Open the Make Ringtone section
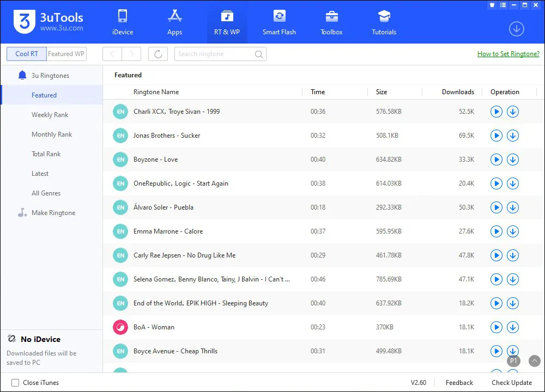 pos(53,213)
